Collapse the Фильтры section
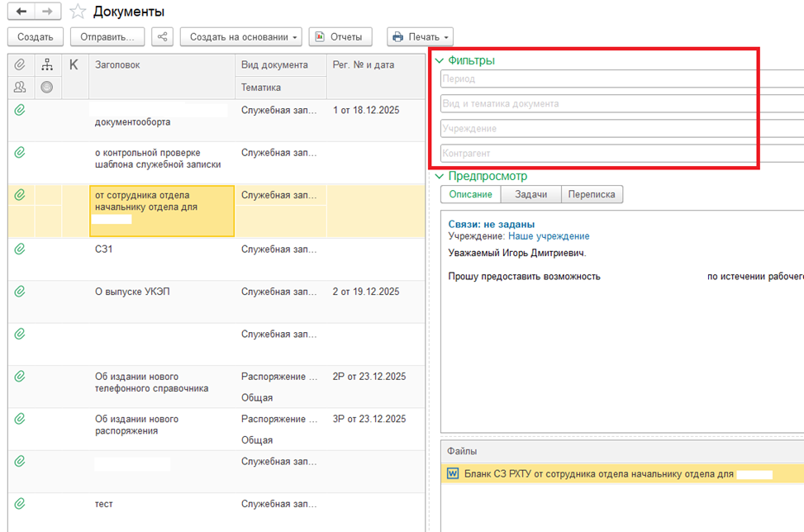The width and height of the screenshot is (804, 532). [x=440, y=60]
